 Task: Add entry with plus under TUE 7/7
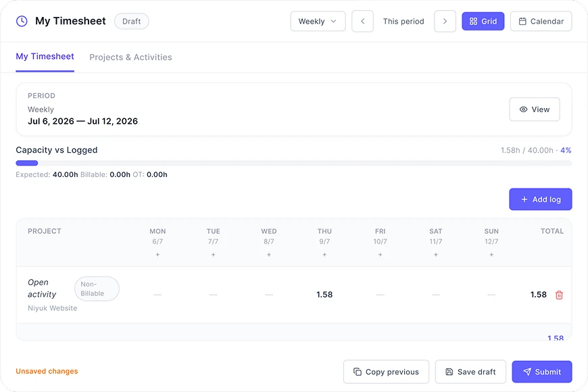pos(214,255)
